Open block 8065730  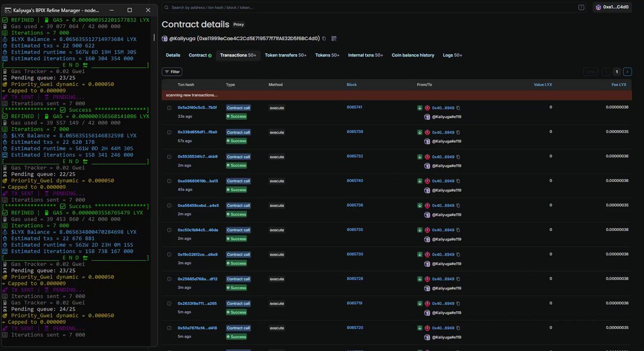[355, 254]
